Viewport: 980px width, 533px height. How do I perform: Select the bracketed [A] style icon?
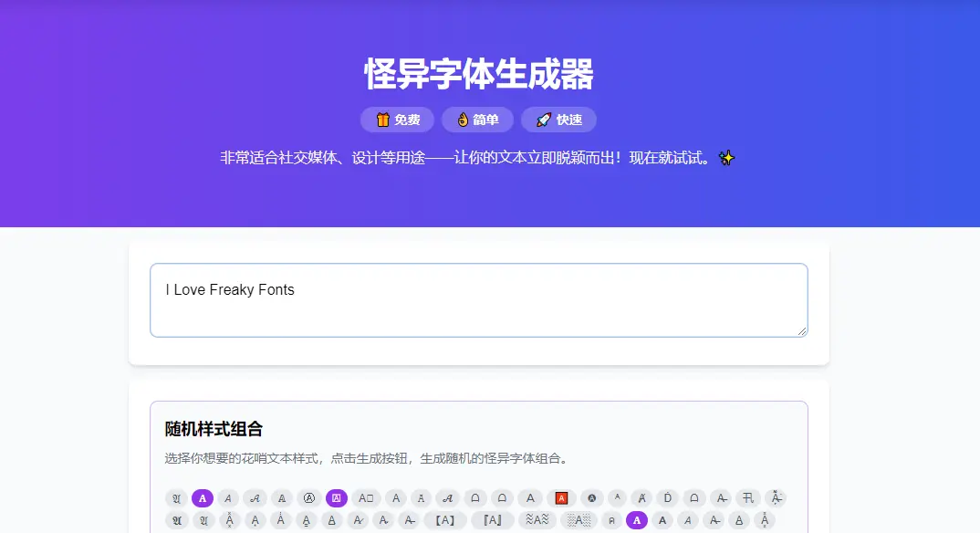[445, 520]
